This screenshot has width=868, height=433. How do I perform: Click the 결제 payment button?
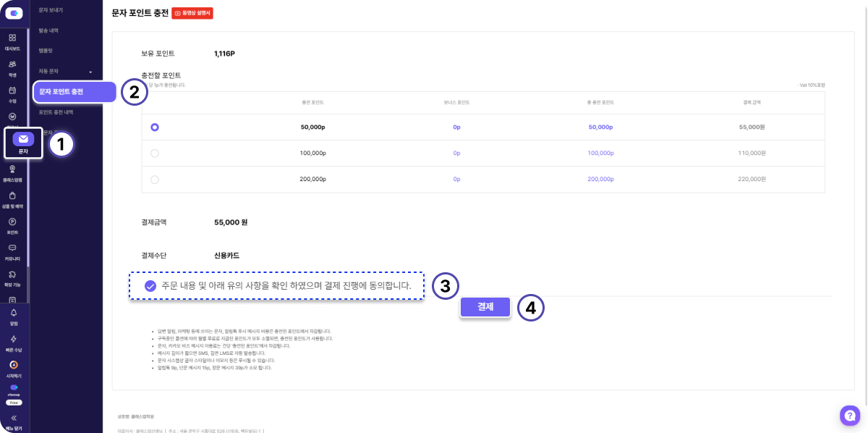coord(485,307)
